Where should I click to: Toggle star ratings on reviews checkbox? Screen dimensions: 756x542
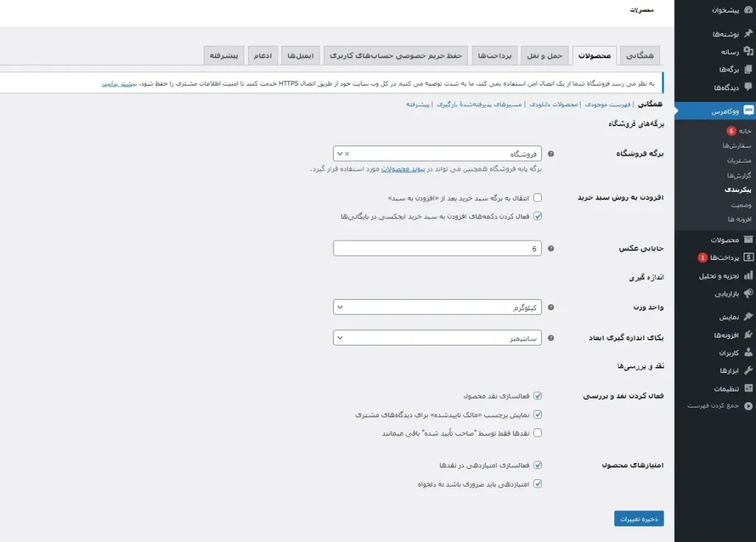[537, 465]
